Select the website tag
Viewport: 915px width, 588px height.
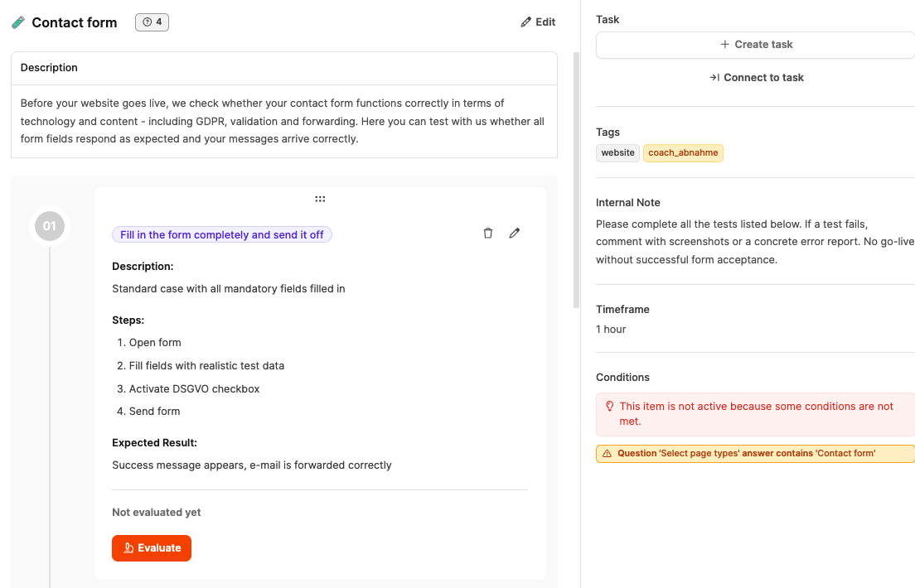pos(617,152)
